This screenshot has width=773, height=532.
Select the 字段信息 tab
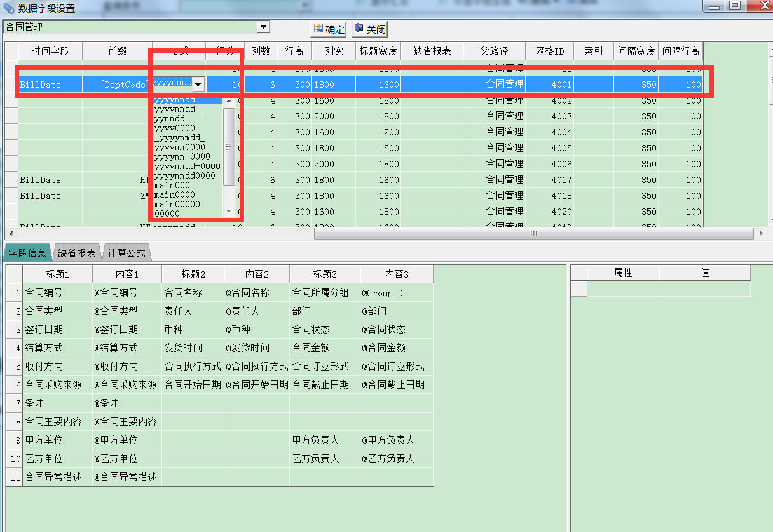[x=27, y=253]
